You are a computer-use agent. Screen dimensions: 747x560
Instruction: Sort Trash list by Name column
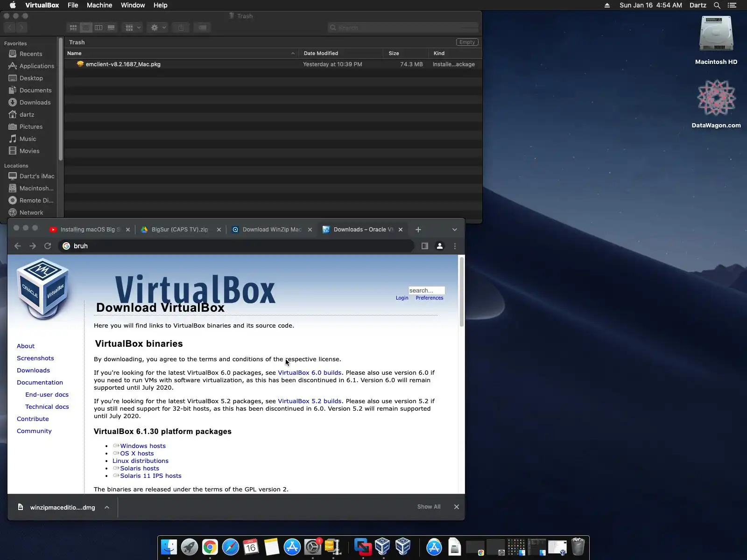(x=181, y=53)
